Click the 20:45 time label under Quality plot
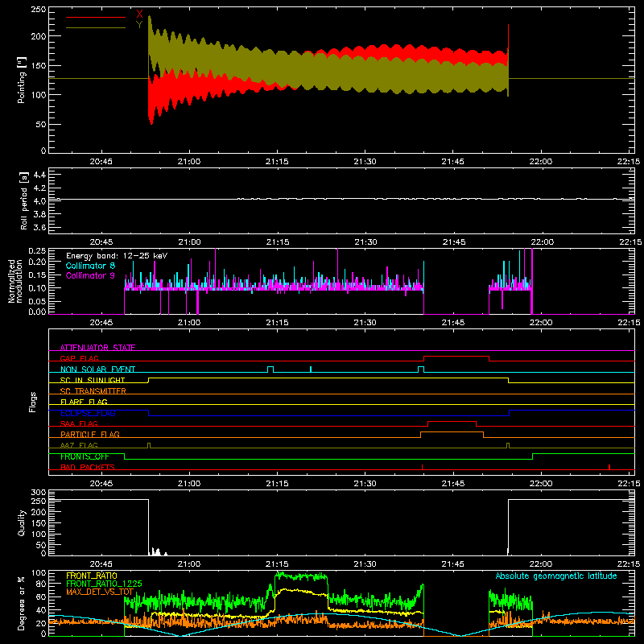Image resolution: width=644 pixels, height=644 pixels. click(x=101, y=564)
